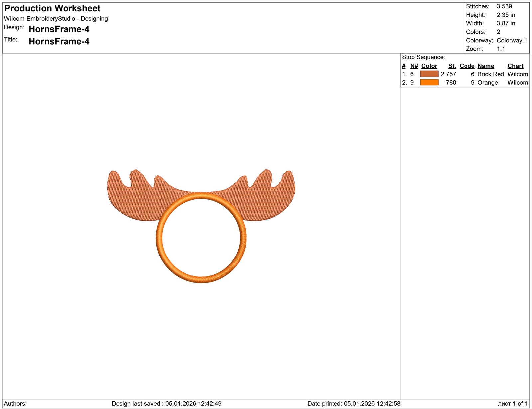The width and height of the screenshot is (532, 409).
Task: Click the St. column header
Action: [452, 66]
